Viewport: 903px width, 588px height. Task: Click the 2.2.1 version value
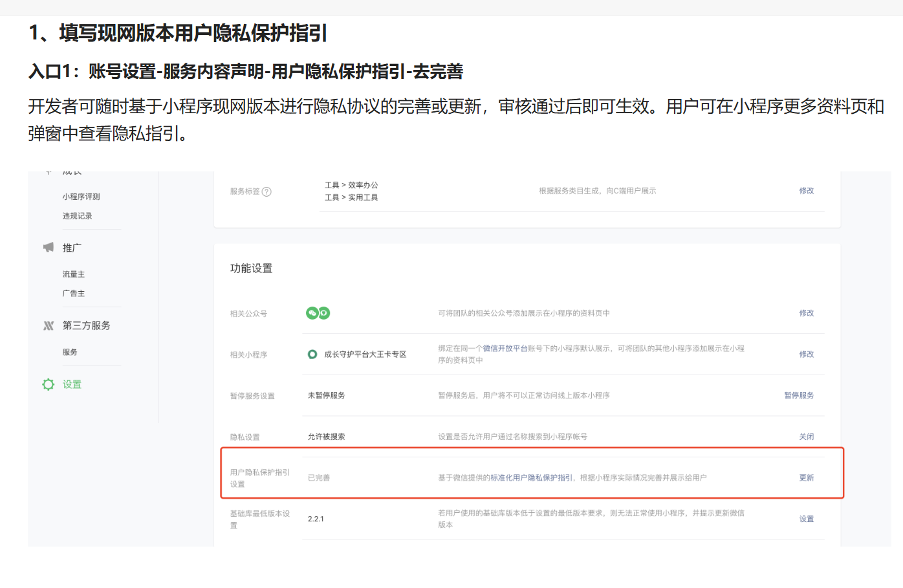(x=316, y=519)
